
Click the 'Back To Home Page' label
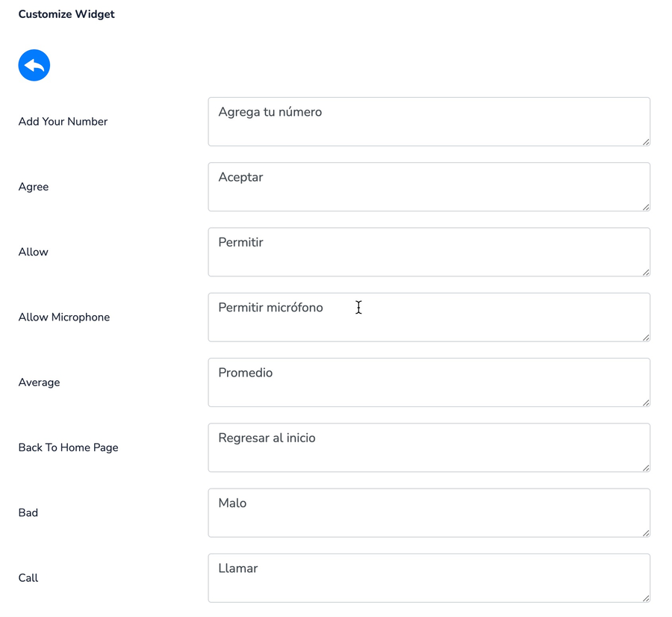pyautogui.click(x=68, y=447)
